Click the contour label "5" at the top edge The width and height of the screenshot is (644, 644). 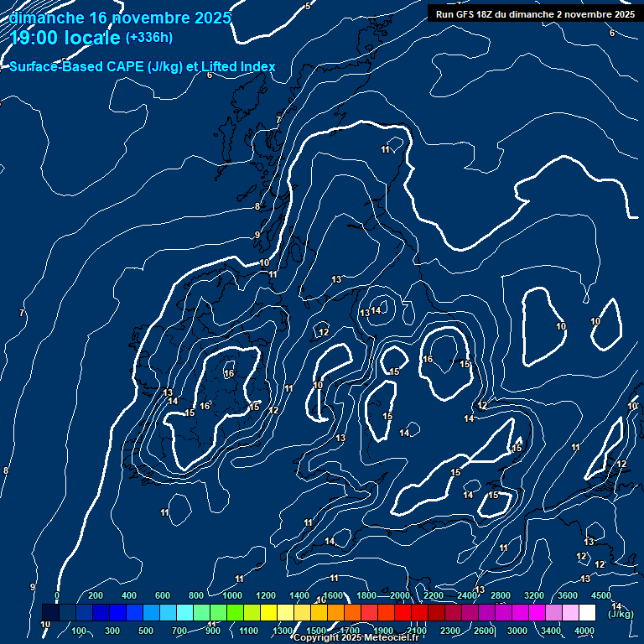click(x=308, y=6)
